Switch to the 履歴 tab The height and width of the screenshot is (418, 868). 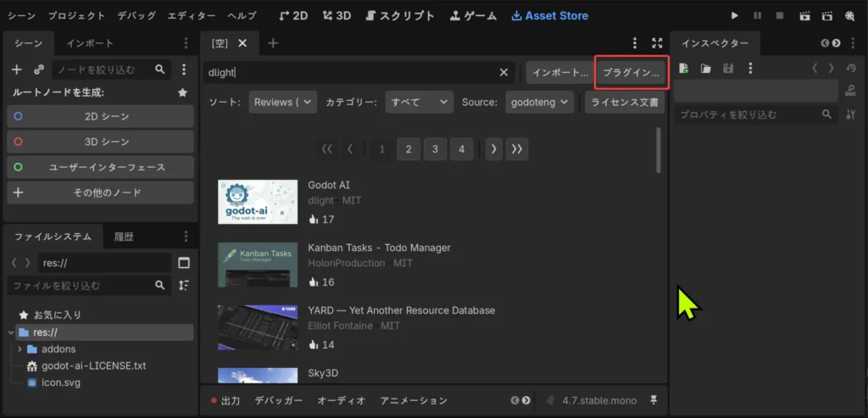click(x=124, y=237)
